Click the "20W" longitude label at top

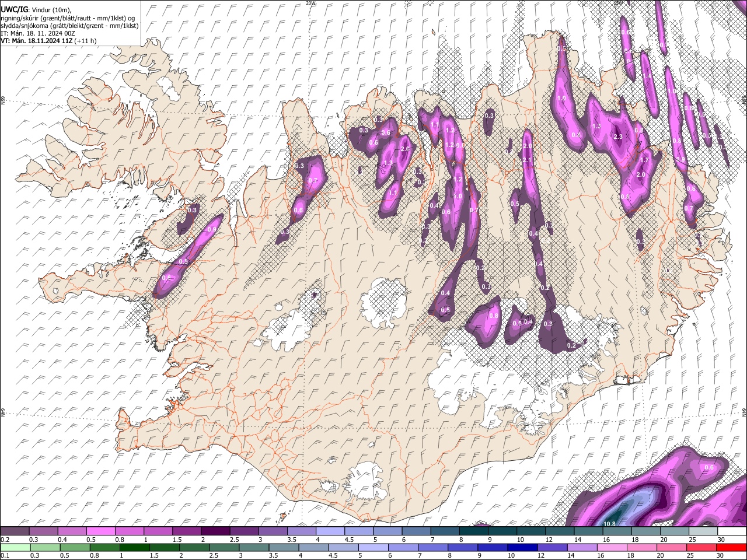pos(311,3)
